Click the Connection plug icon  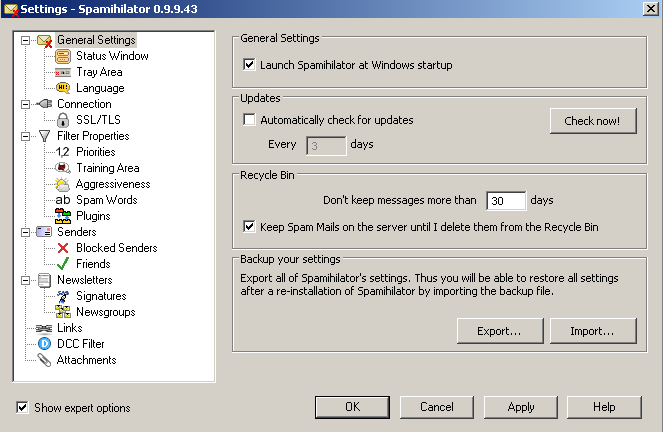pos(44,104)
